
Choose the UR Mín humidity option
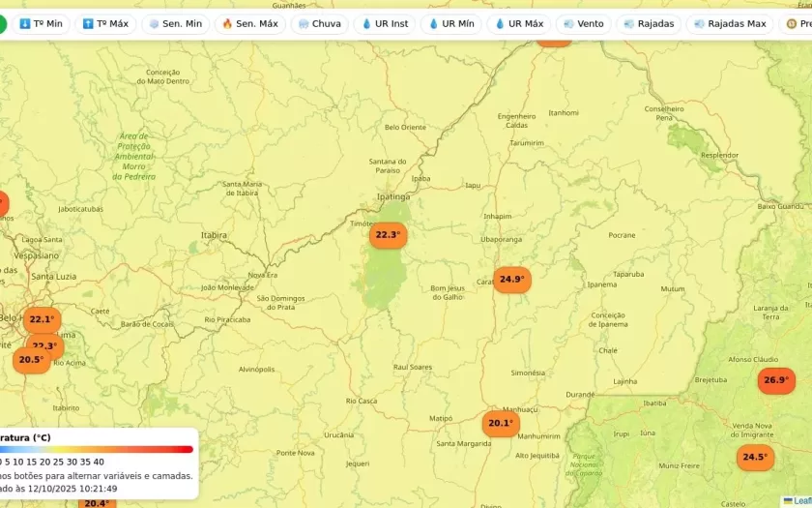[450, 23]
